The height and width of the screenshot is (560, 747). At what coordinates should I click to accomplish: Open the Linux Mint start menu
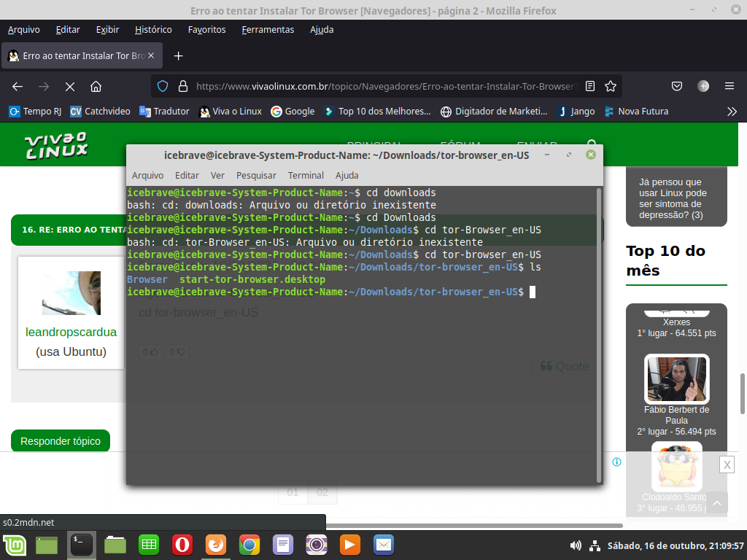[15, 545]
